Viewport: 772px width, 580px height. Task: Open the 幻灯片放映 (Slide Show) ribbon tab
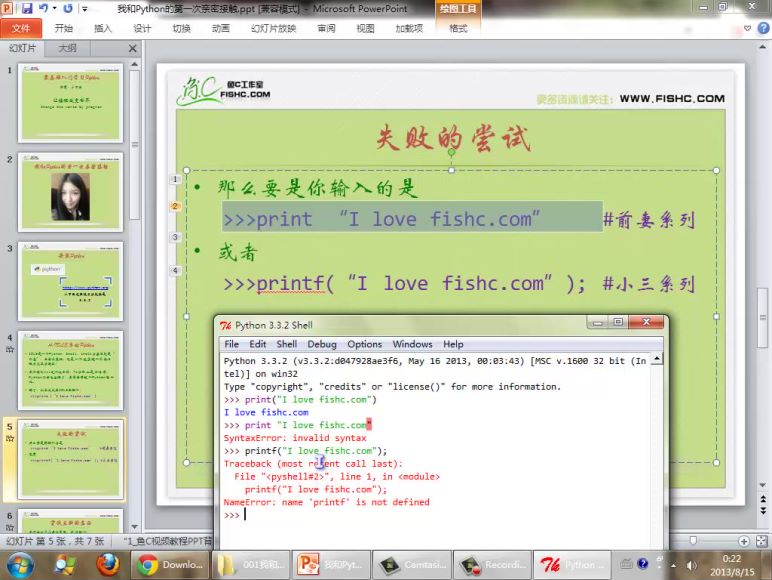(x=274, y=29)
